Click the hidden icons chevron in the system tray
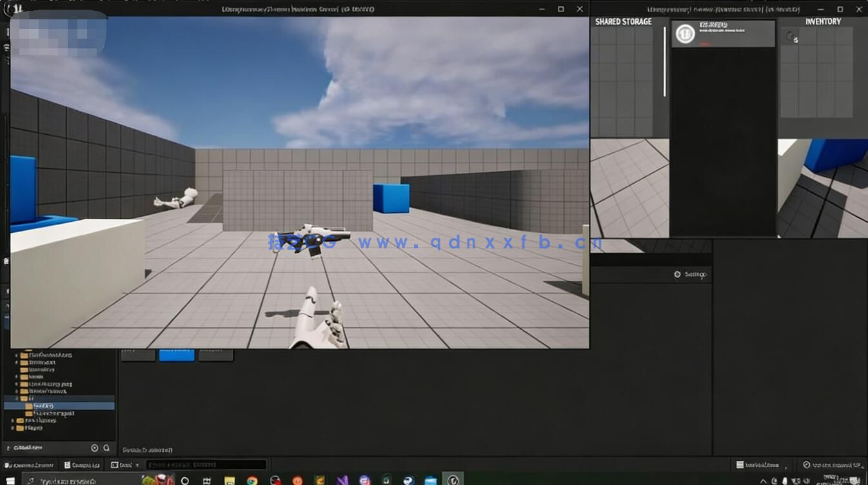This screenshot has height=485, width=868. point(764,480)
